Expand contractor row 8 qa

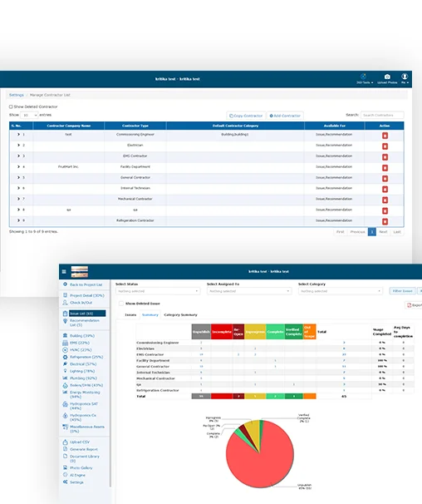pos(18,210)
